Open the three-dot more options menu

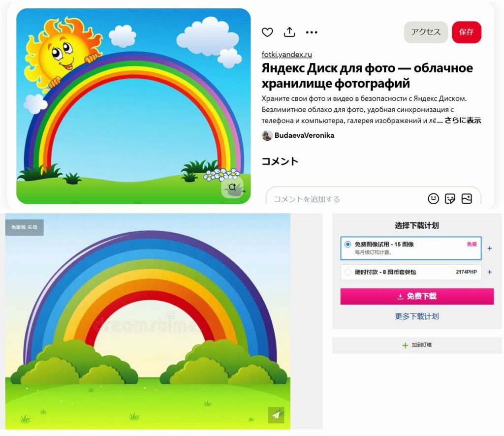[x=312, y=32]
